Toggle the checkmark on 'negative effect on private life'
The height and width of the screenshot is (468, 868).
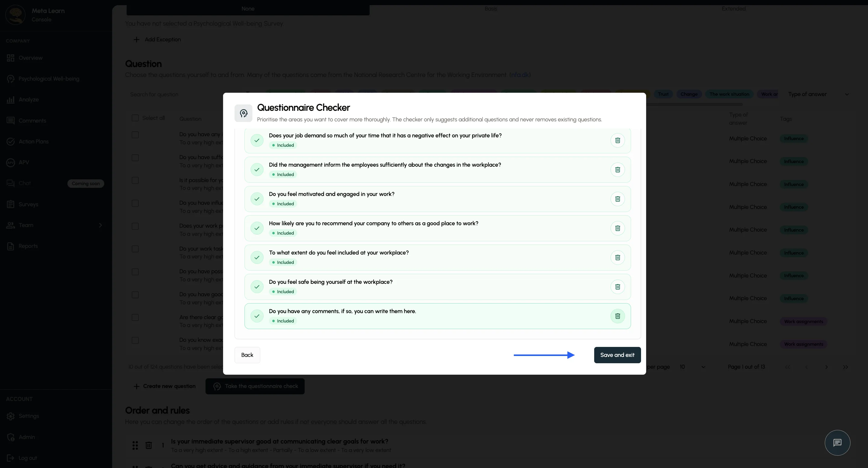(x=257, y=140)
